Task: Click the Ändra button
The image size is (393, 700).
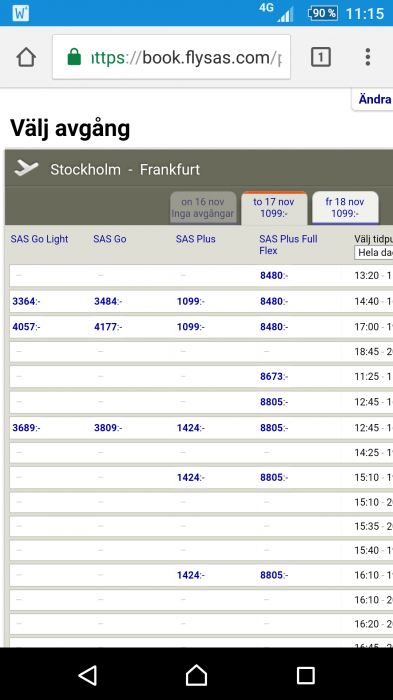Action: tap(374, 99)
